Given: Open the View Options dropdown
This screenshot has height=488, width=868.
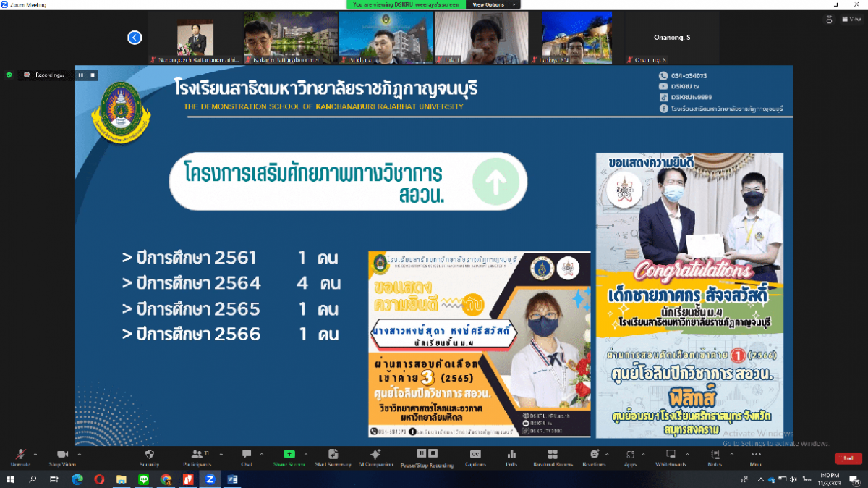Looking at the screenshot, I should point(493,4).
